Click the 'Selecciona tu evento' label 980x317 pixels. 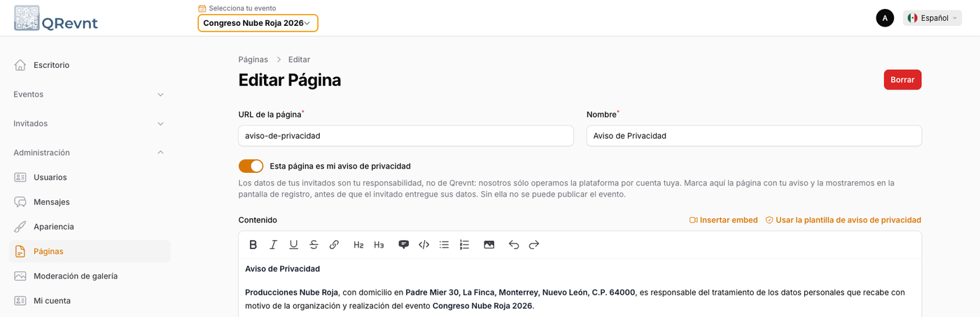[242, 8]
